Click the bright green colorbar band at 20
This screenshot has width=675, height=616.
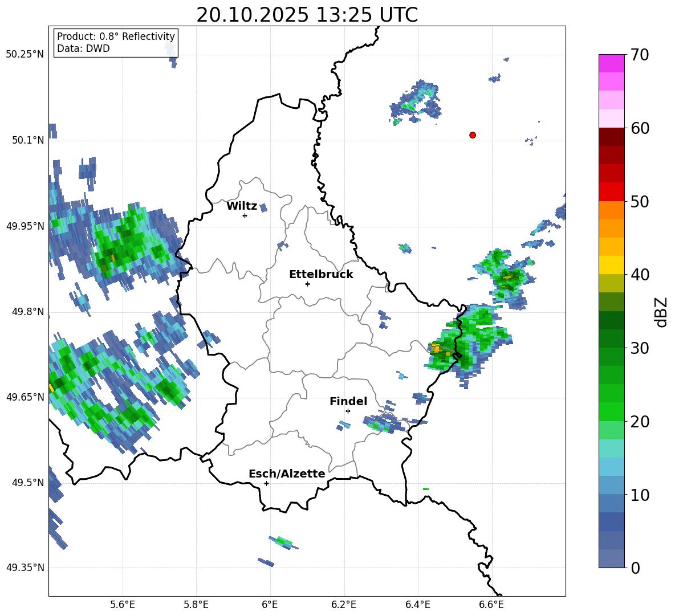pyautogui.click(x=611, y=411)
